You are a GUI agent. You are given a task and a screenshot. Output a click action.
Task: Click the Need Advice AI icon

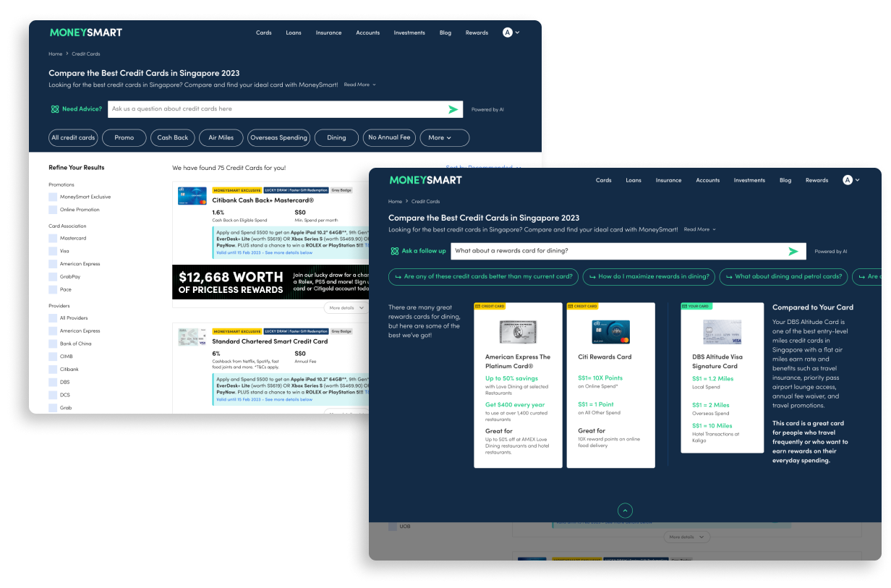pos(55,109)
